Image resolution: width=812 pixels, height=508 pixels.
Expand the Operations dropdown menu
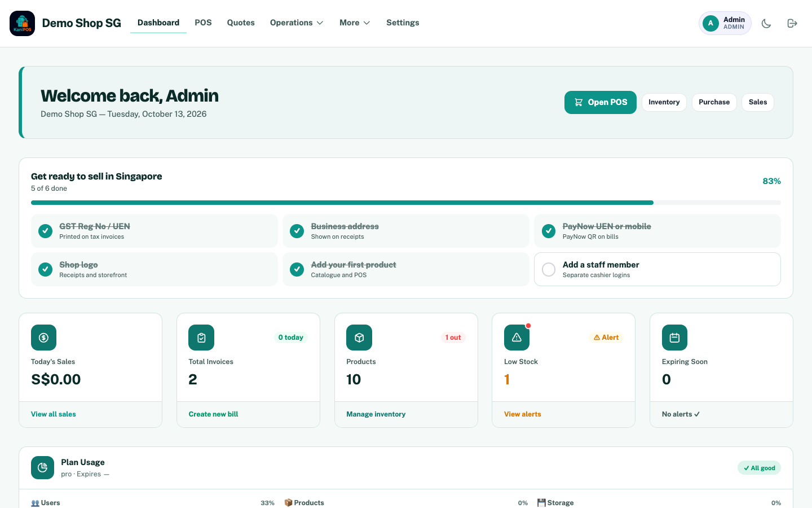point(297,23)
